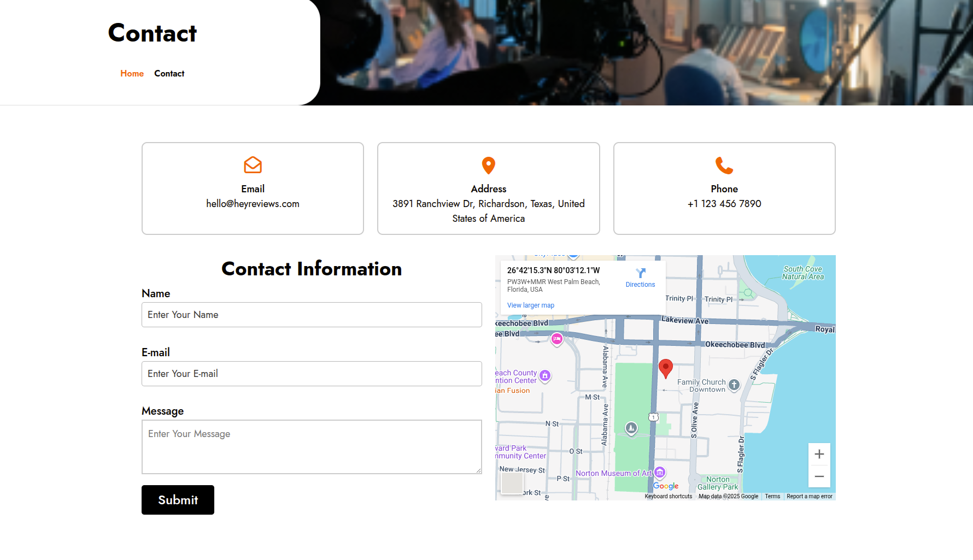Click the Norton Museum of Art marker

tap(660, 472)
